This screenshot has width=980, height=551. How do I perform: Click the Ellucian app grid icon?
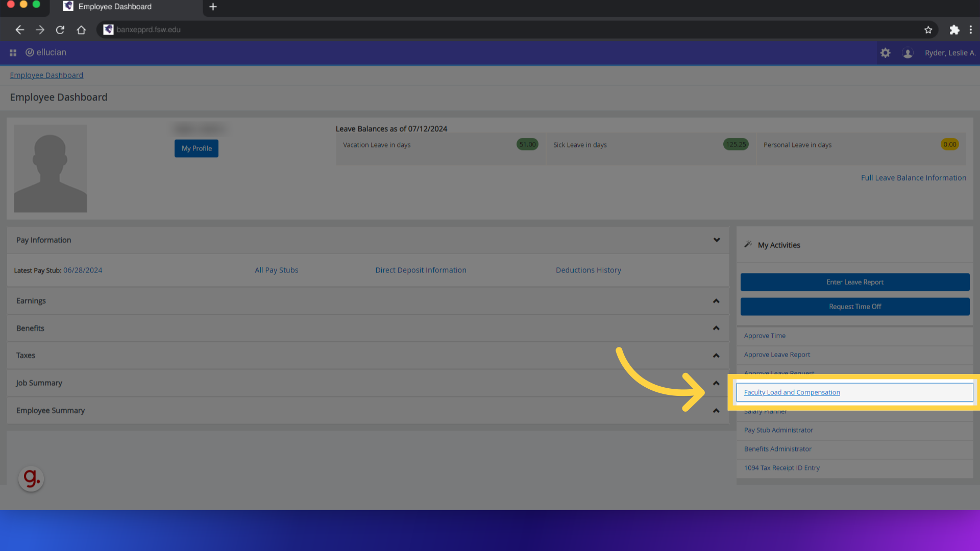pos(13,53)
